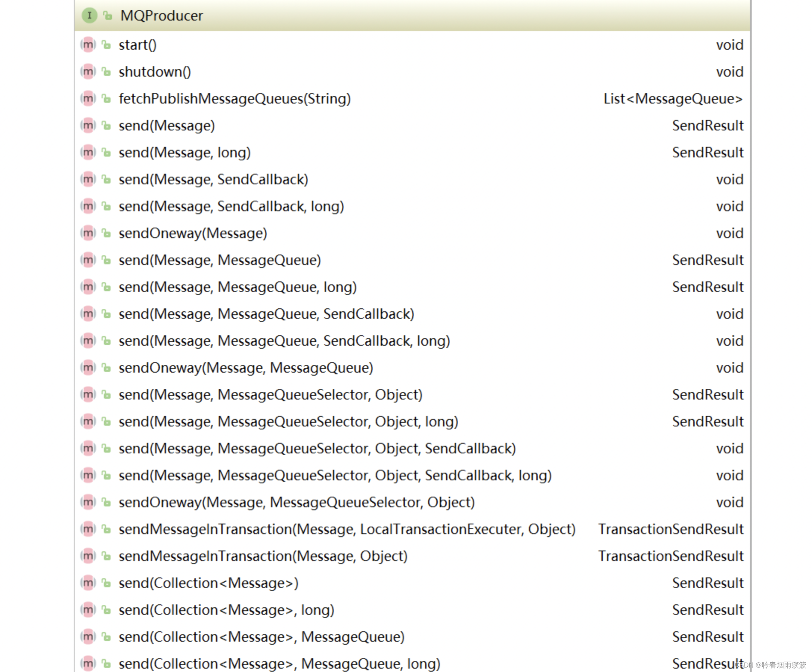Select send(Message, SendCallback) method
Screen dimensions: 812x672
pos(213,179)
